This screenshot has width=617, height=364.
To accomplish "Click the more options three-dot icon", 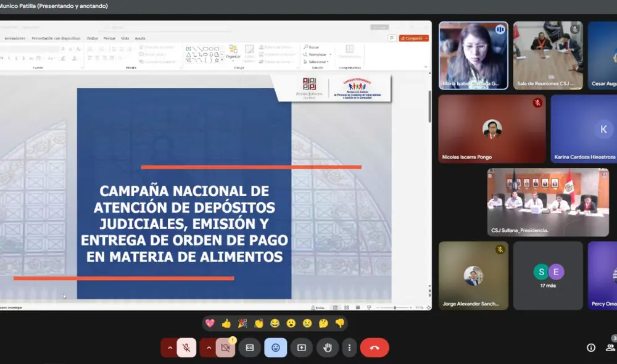I will [x=349, y=348].
